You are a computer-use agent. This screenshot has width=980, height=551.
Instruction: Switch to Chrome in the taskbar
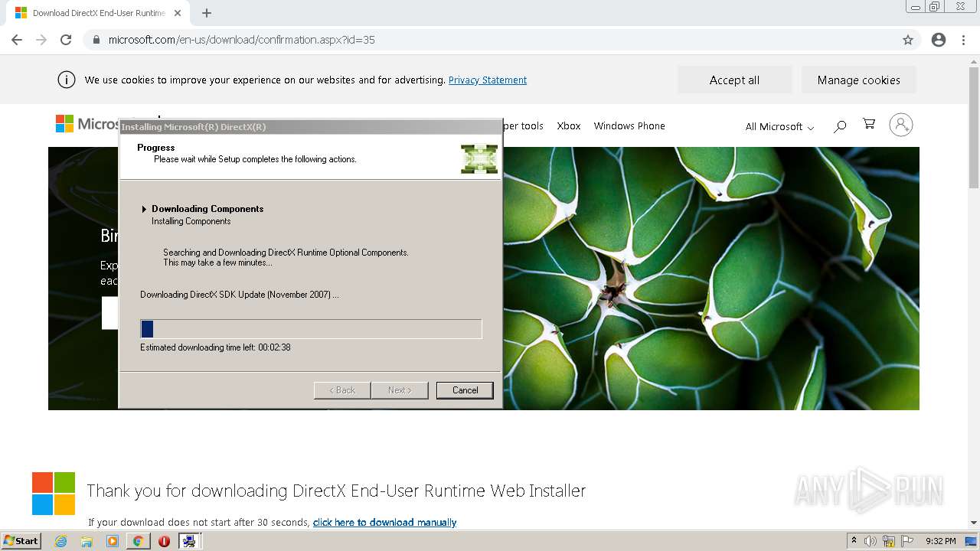click(x=138, y=541)
